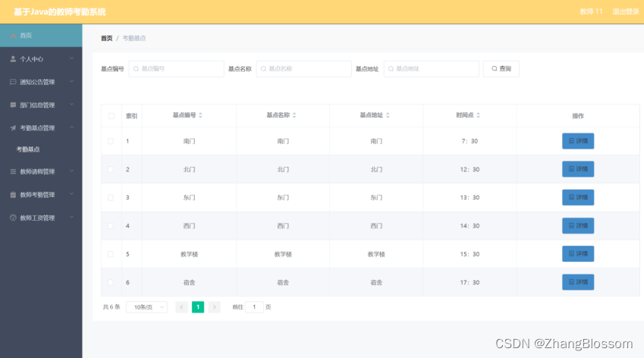Click the search icon in the 基点编号 field
Image resolution: width=644 pixels, height=358 pixels.
point(136,69)
